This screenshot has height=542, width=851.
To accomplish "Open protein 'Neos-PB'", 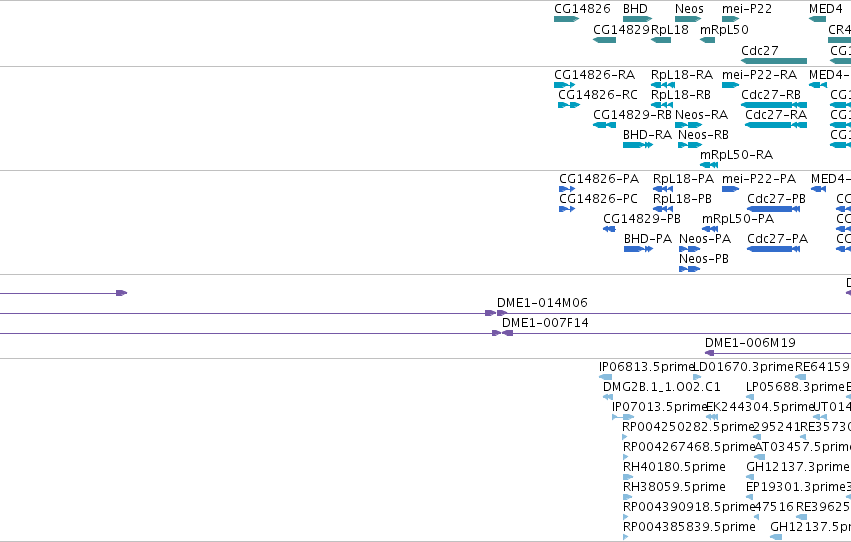I will [704, 259].
